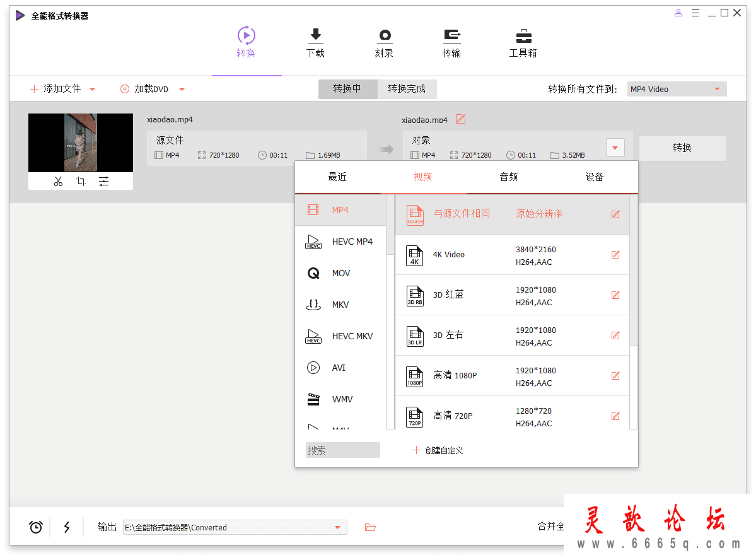Click 添加文件 add file button
Image resolution: width=756 pixels, height=560 pixels.
pyautogui.click(x=56, y=89)
